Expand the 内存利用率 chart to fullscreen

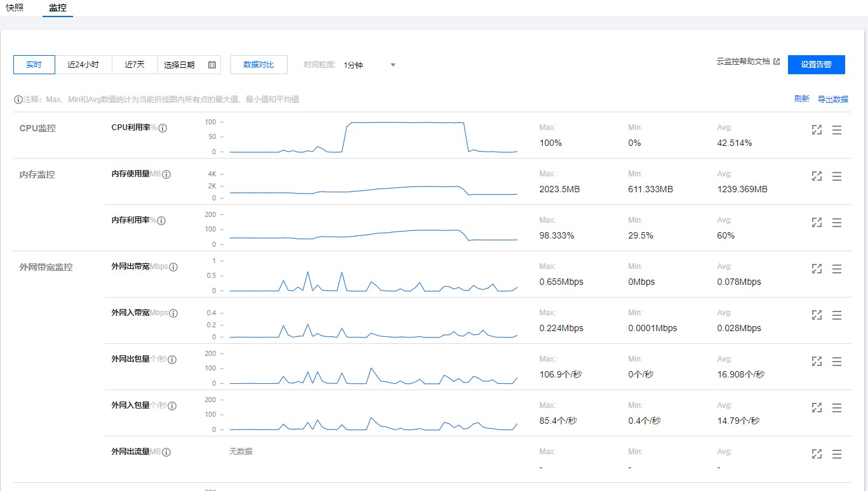pyautogui.click(x=817, y=223)
